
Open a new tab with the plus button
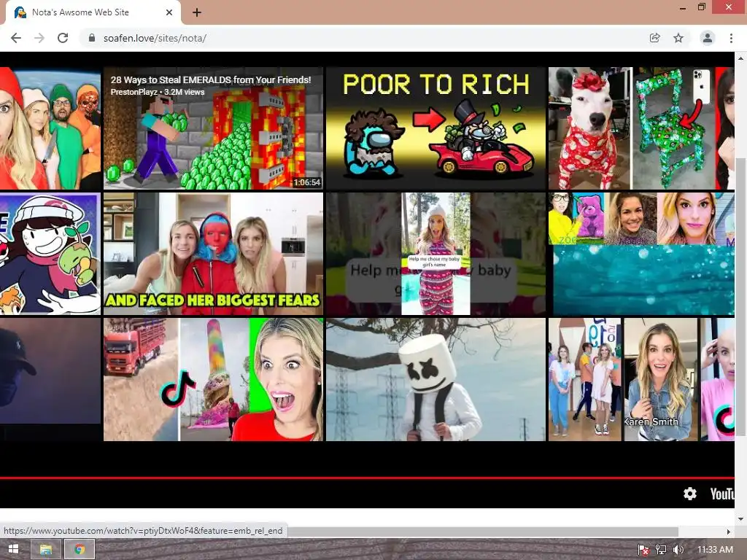[197, 12]
